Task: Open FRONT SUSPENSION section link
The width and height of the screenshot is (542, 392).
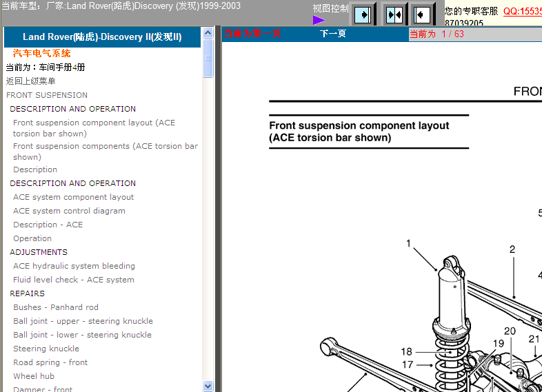Action: click(47, 95)
